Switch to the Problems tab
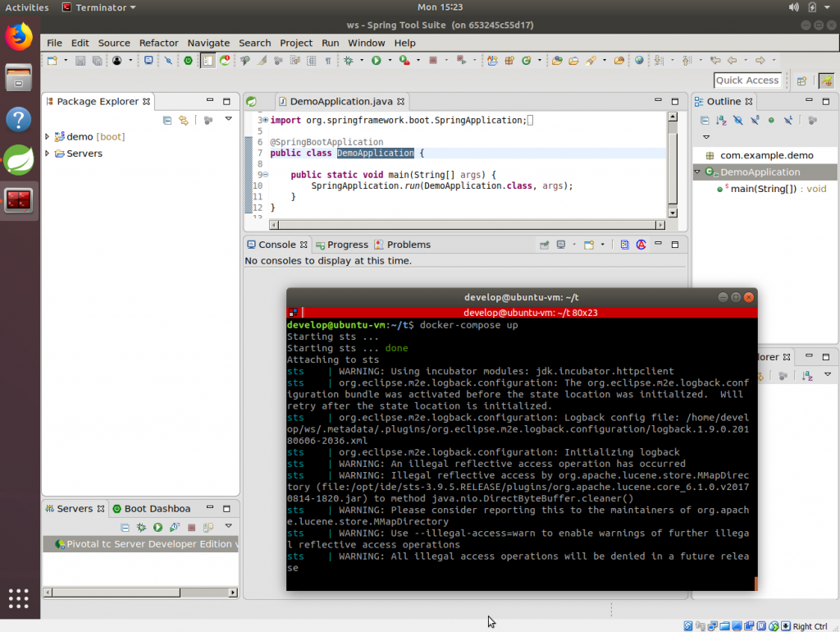This screenshot has height=632, width=840. [408, 244]
